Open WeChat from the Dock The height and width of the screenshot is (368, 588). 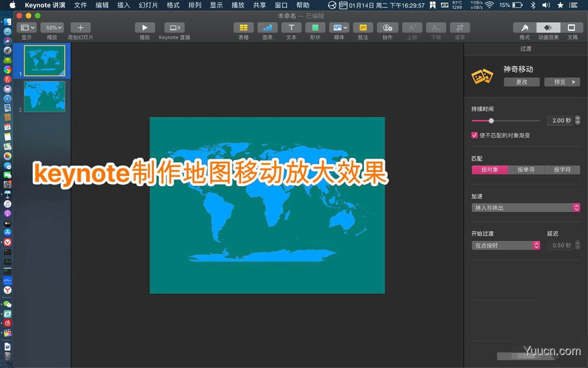point(8,304)
